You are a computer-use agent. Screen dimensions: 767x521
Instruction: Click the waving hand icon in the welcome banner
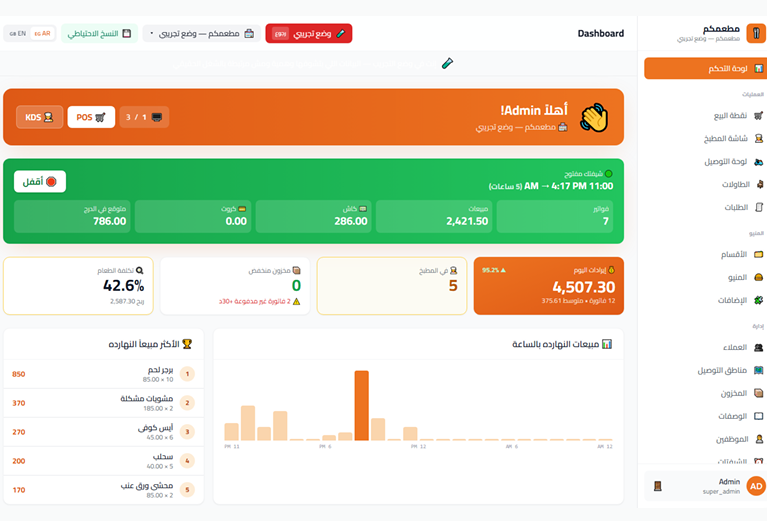(594, 117)
